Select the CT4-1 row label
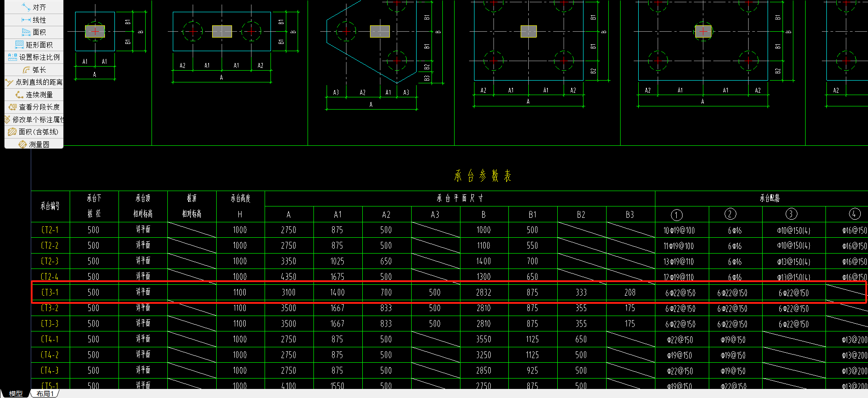868x398 pixels. point(50,339)
